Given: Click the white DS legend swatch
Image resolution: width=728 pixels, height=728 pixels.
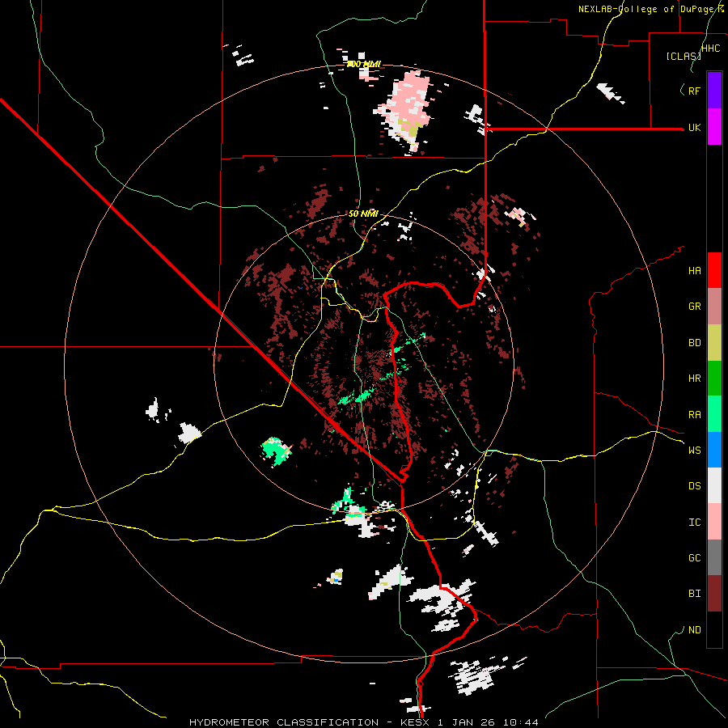Looking at the screenshot, I should (x=714, y=485).
